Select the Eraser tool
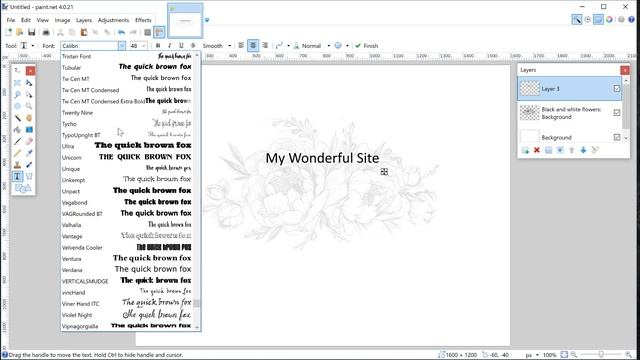Screen dimensions: 640x360 click(x=29, y=142)
